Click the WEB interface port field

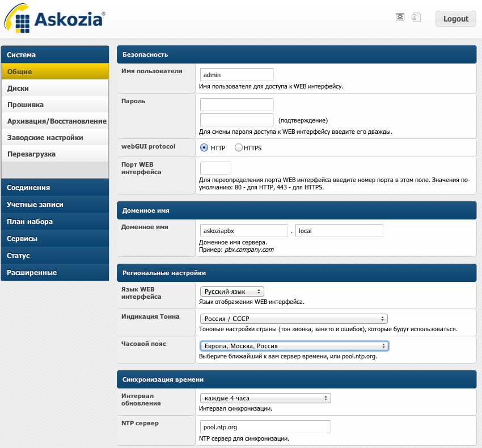pyautogui.click(x=215, y=168)
